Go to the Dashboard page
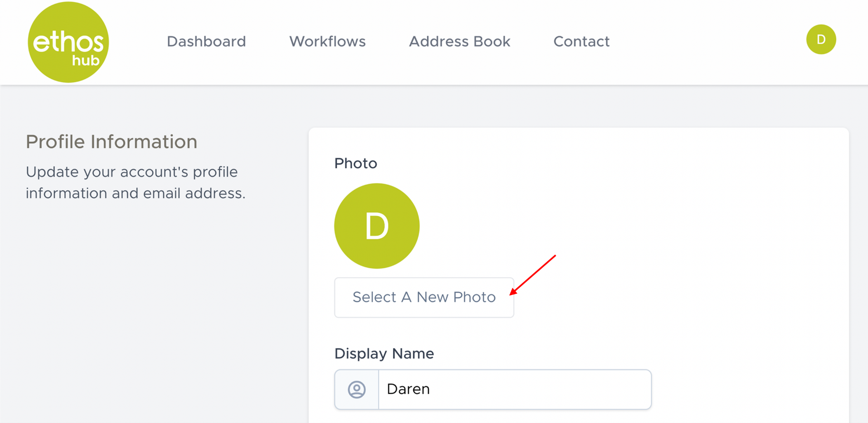Image resolution: width=868 pixels, height=423 pixels. pyautogui.click(x=206, y=41)
